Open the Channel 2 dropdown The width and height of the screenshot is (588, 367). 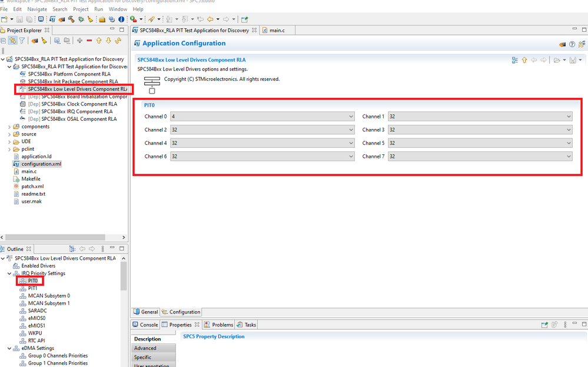(x=263, y=130)
